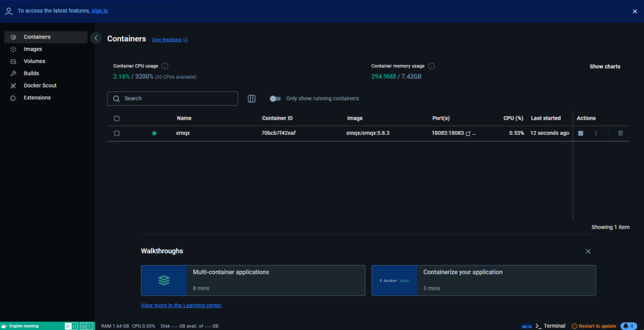Check the select-all containers checkbox
644x330 pixels.
(116, 118)
